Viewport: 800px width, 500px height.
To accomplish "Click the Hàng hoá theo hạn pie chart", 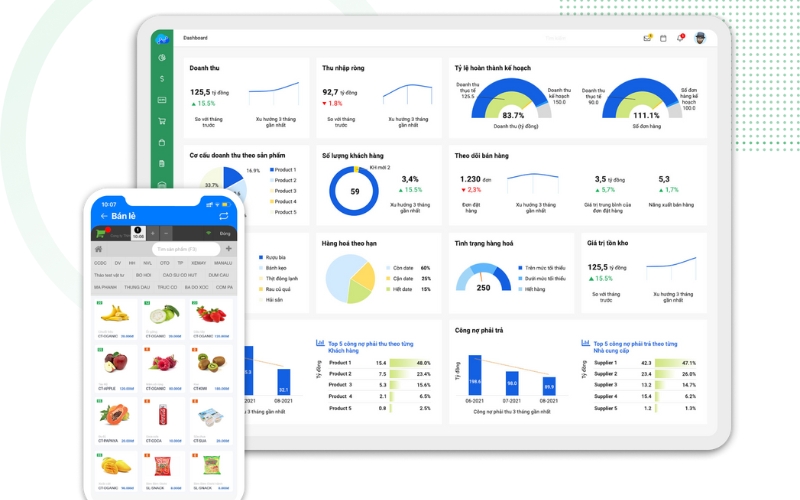I will [351, 279].
